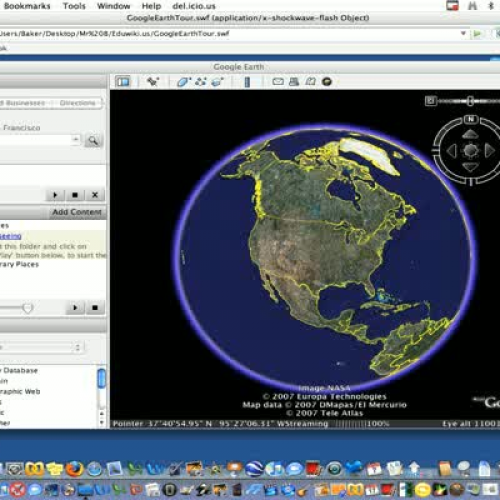Open Safari compass icon in the Dock
The width and height of the screenshot is (500, 500).
95,469
